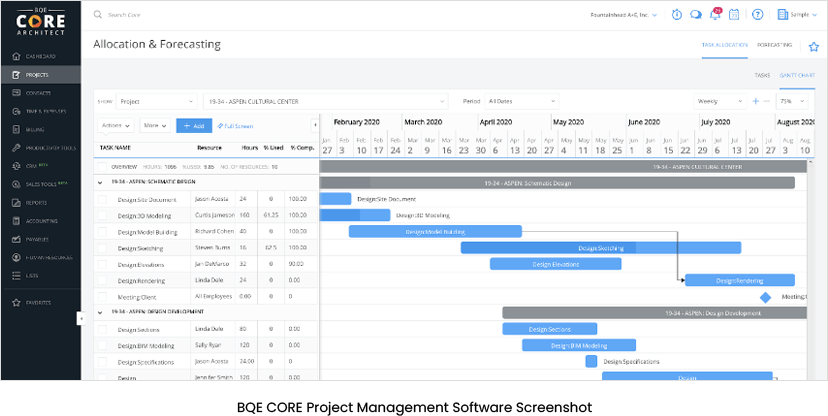This screenshot has height=416, width=828.
Task: Zoom in the Gantt chart with plus icon
Action: 756,101
